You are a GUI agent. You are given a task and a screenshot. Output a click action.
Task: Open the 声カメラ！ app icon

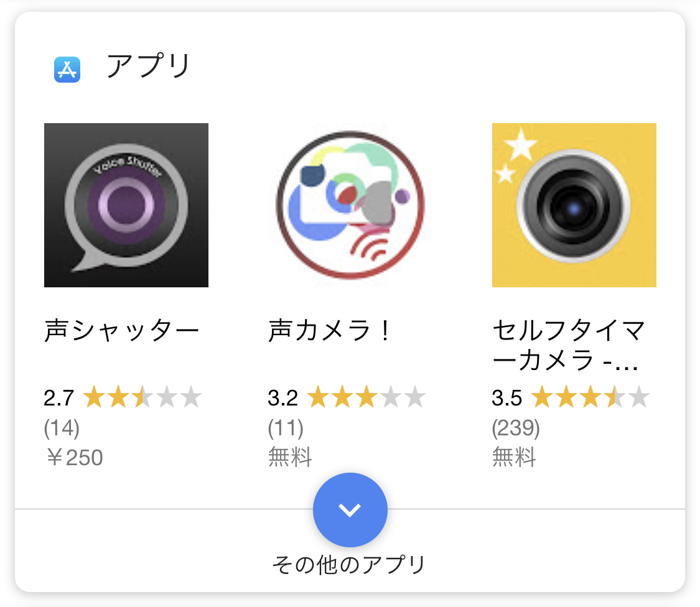click(350, 205)
